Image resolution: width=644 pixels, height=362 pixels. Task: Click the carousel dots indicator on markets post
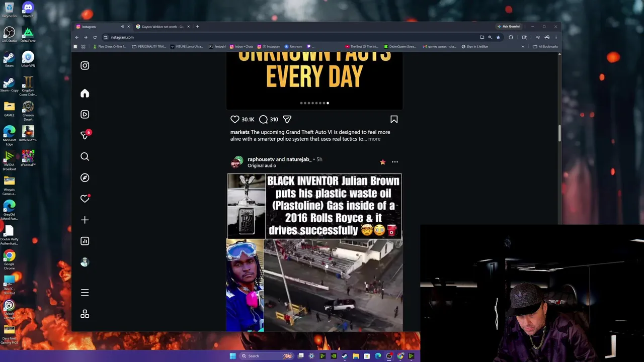314,103
